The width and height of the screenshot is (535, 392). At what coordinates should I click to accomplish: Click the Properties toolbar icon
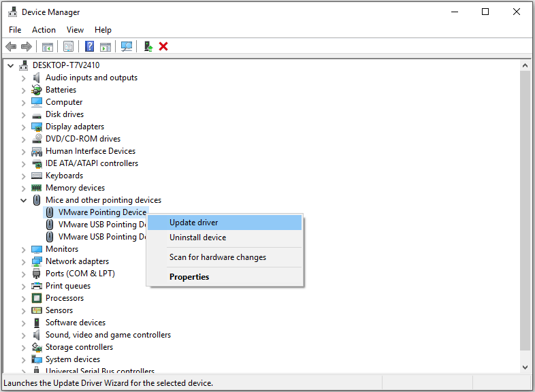click(68, 46)
